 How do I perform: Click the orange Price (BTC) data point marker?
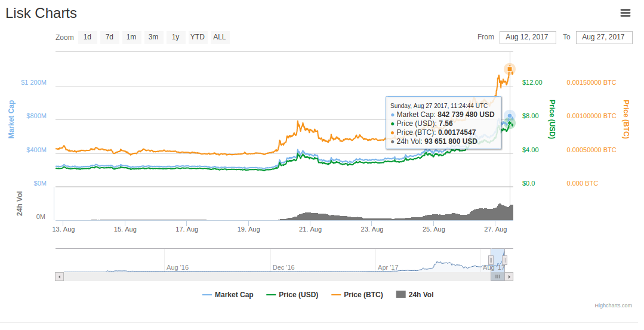510,69
